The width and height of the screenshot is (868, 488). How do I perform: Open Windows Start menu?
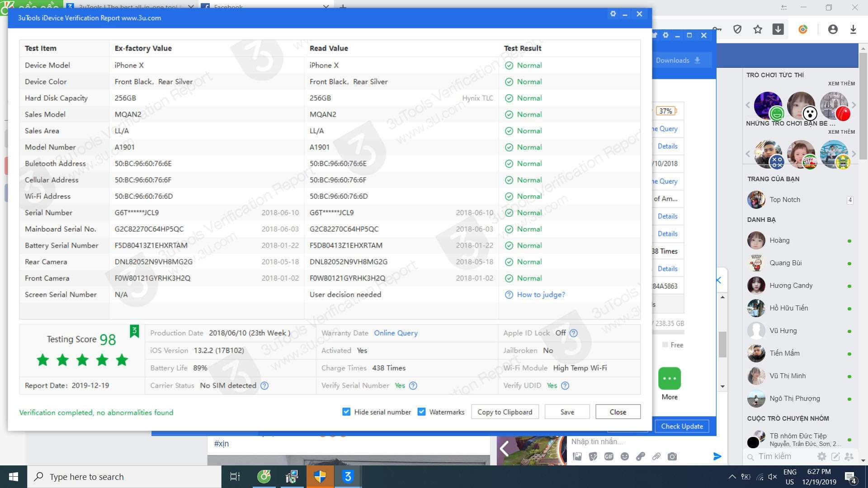coord(14,477)
